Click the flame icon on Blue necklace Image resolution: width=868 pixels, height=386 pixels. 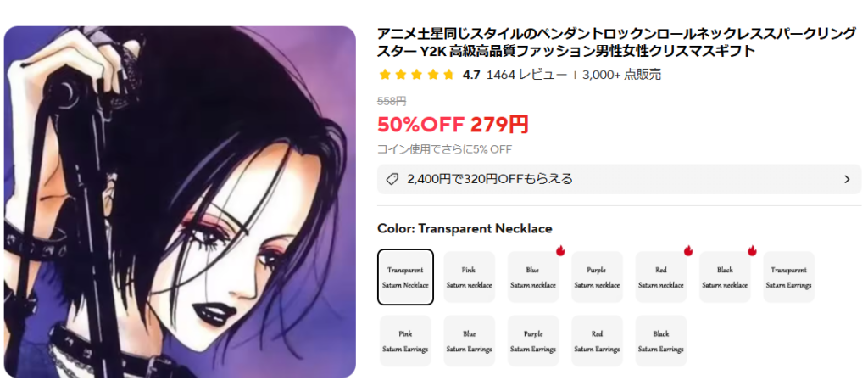(559, 251)
